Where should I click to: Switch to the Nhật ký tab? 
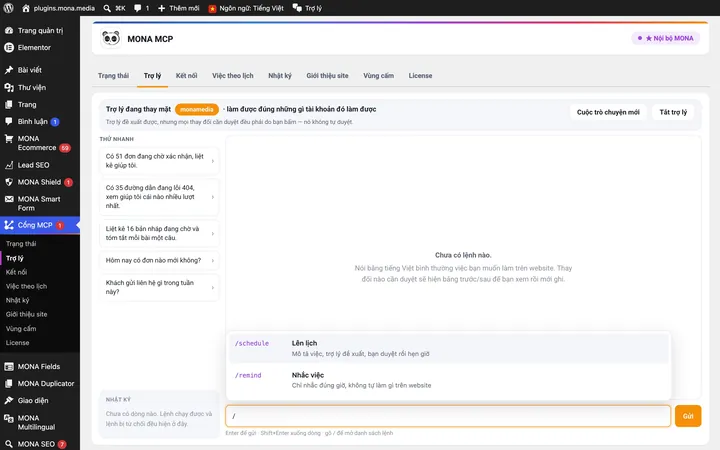[280, 76]
